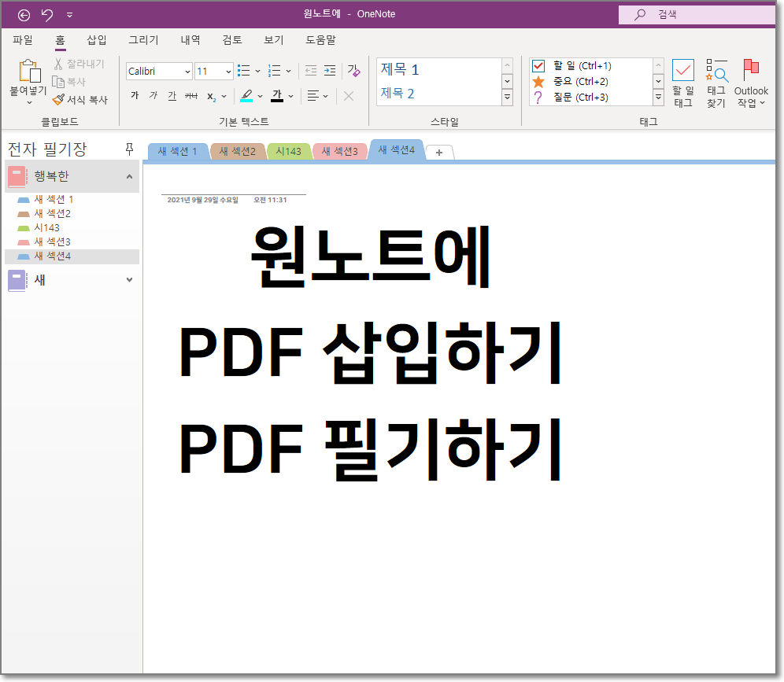Open the 새 섹션2 section tab
The image size is (784, 682).
click(238, 151)
